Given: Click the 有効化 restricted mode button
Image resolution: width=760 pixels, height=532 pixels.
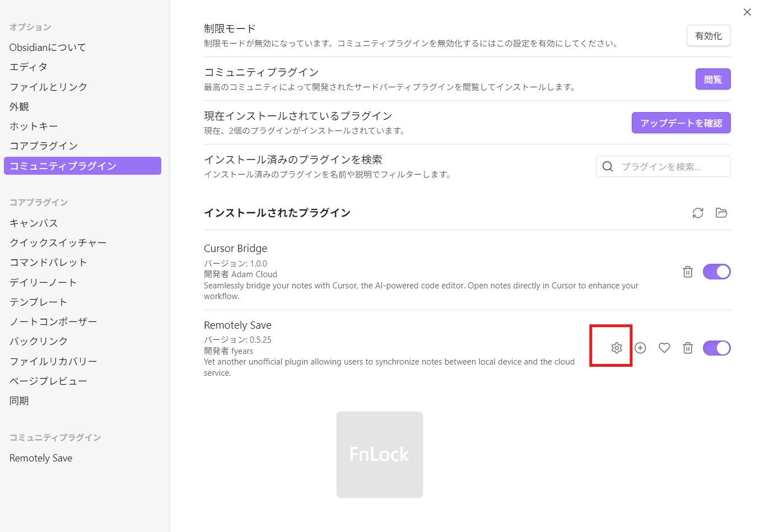Looking at the screenshot, I should [x=708, y=36].
